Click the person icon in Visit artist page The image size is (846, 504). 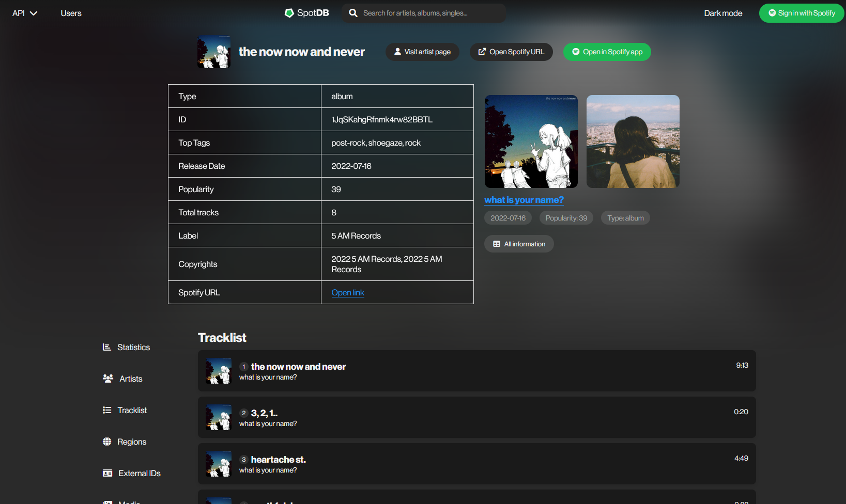click(x=397, y=52)
